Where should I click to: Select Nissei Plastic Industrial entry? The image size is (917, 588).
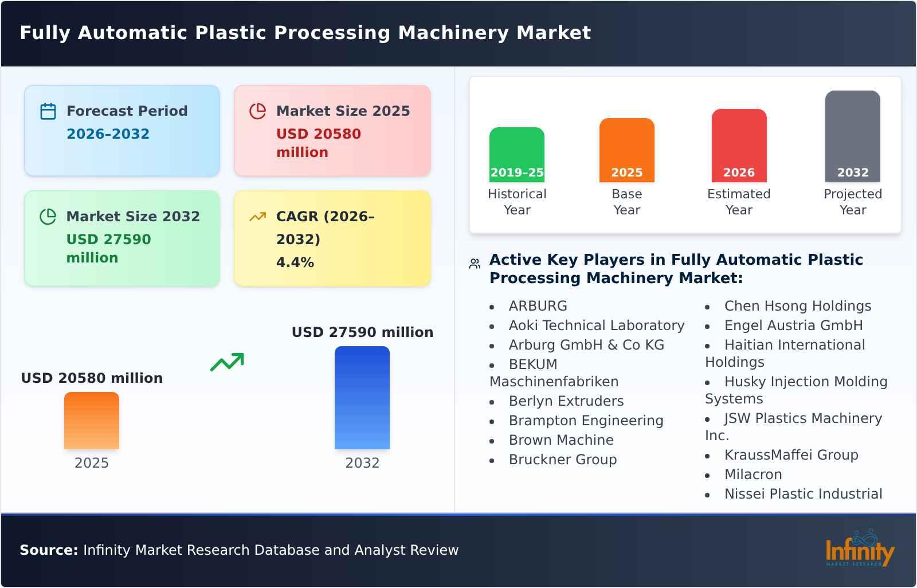click(x=804, y=494)
